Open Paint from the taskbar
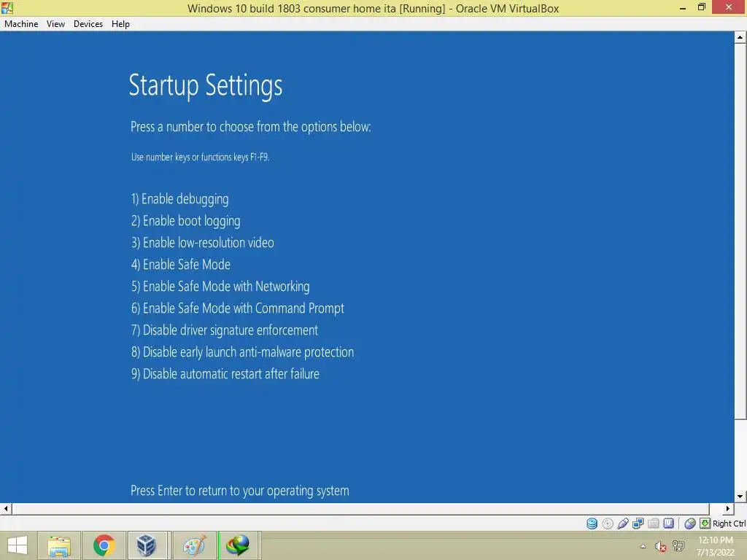This screenshot has height=560, width=747. [194, 545]
